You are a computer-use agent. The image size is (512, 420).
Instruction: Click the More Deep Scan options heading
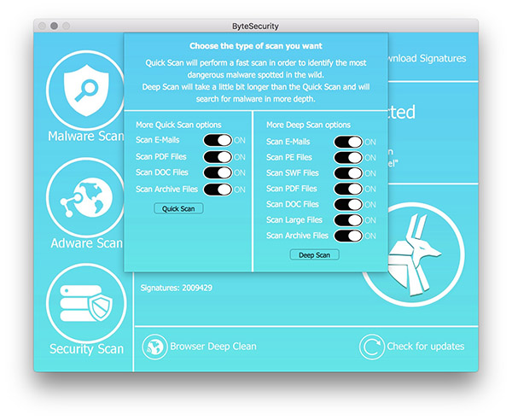pyautogui.click(x=308, y=125)
